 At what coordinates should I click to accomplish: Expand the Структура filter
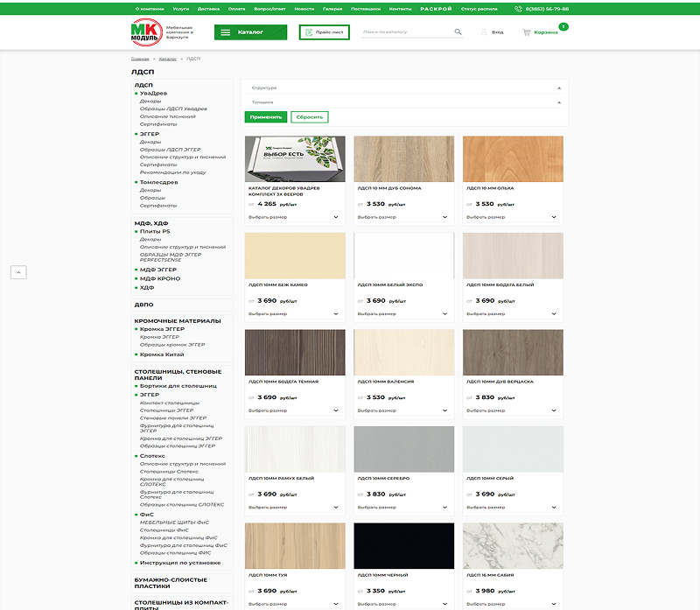pos(558,88)
